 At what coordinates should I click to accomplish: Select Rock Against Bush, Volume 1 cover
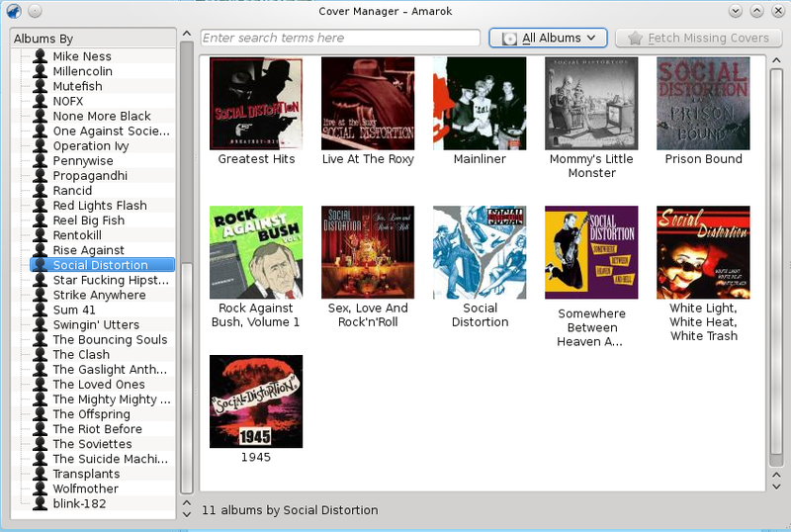coord(256,252)
